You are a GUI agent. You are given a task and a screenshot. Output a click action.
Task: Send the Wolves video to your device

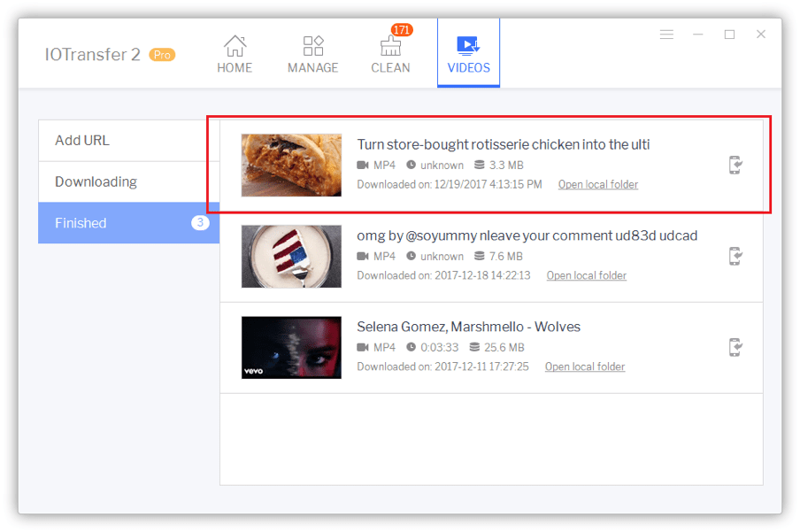click(735, 348)
